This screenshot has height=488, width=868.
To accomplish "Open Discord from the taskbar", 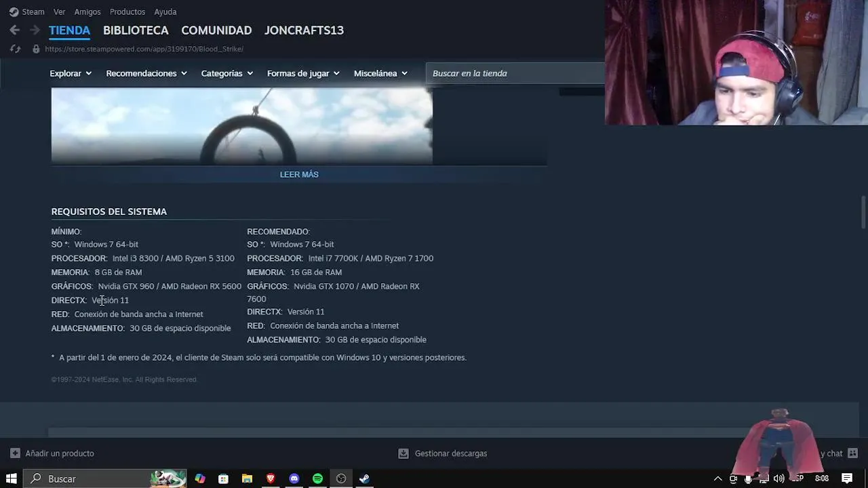I will pyautogui.click(x=294, y=479).
